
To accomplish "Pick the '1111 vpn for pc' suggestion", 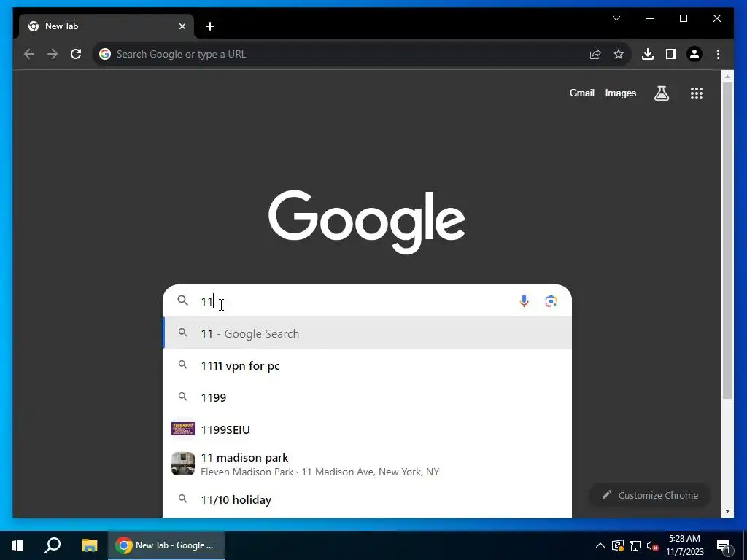I will pos(368,366).
